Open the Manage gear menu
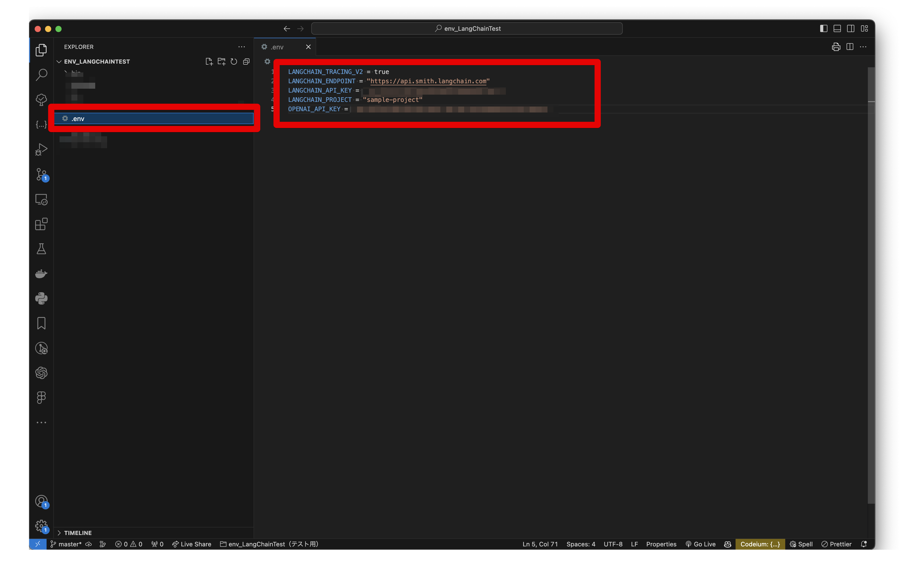 (x=41, y=526)
